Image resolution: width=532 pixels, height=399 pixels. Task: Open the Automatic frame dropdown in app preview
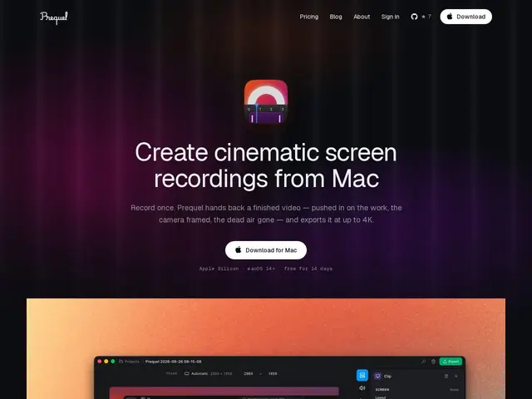pyautogui.click(x=208, y=373)
